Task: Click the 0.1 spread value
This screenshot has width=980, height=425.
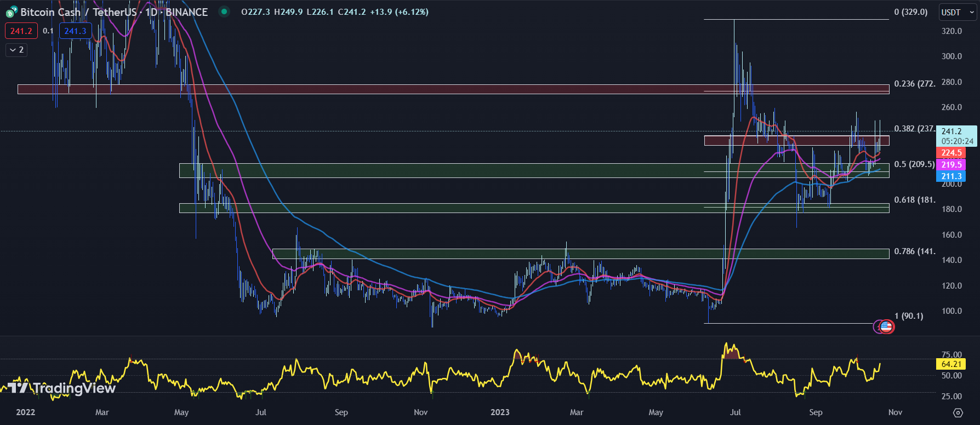Action: pyautogui.click(x=48, y=31)
